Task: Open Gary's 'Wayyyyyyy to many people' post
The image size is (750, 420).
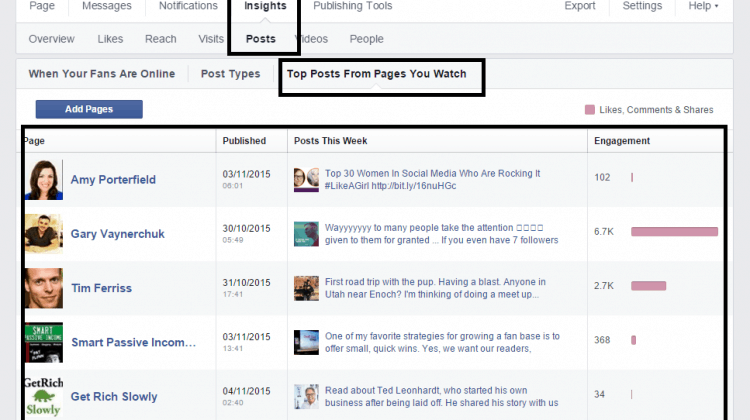Action: [441, 234]
